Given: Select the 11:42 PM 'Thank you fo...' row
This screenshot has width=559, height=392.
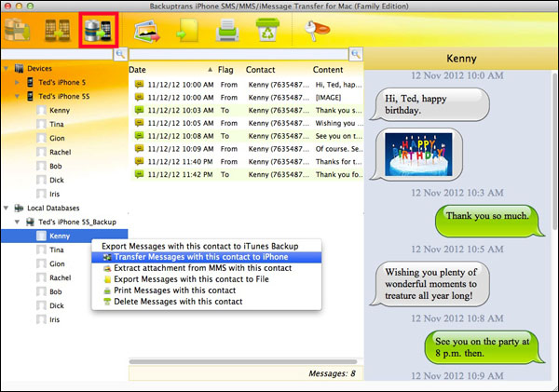Looking at the screenshot, I should pos(248,174).
